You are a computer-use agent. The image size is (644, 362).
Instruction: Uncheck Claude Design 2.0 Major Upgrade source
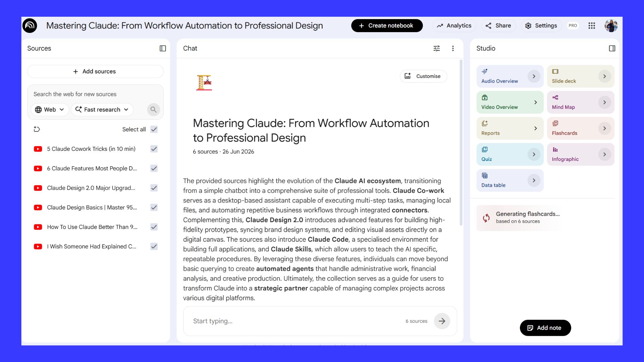154,188
